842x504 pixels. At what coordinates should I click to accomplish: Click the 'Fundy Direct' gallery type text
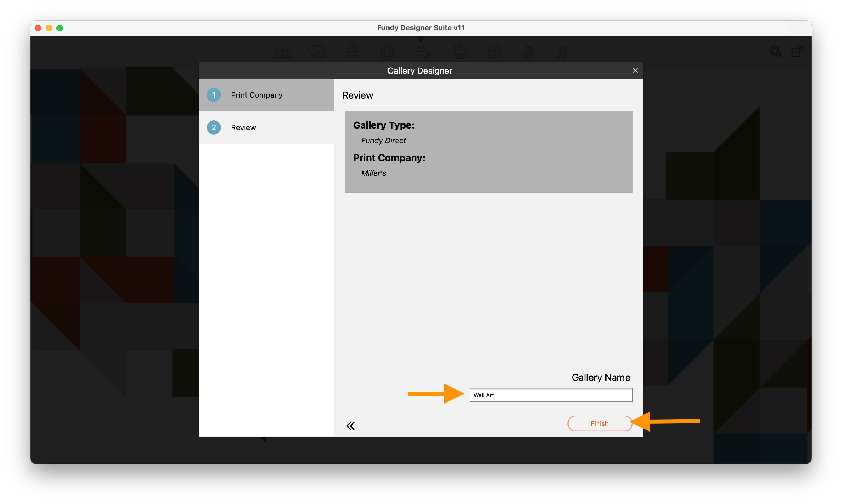(x=383, y=141)
